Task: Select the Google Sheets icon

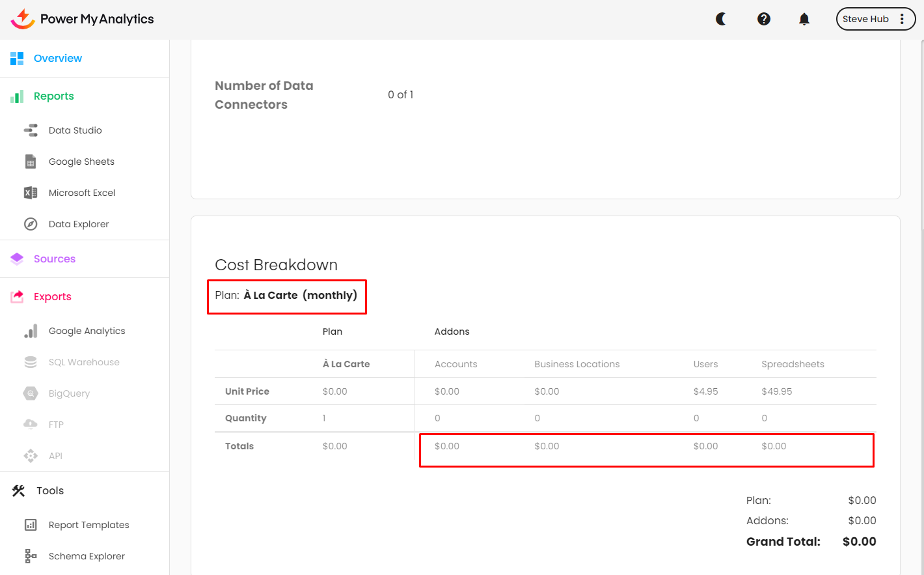Action: [31, 161]
